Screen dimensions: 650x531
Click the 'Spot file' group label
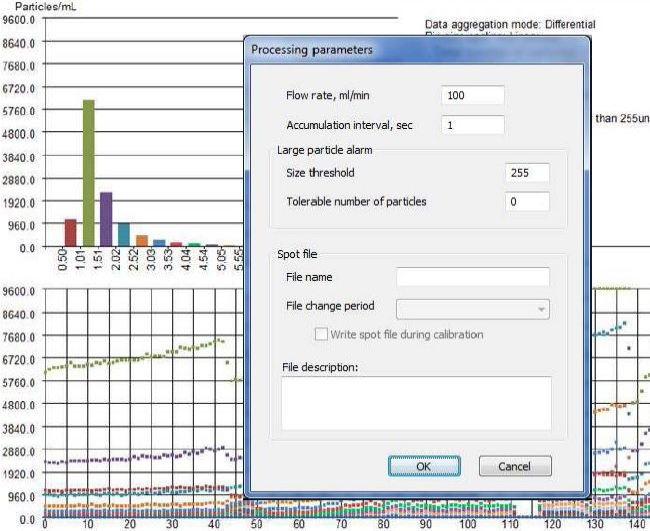(297, 254)
